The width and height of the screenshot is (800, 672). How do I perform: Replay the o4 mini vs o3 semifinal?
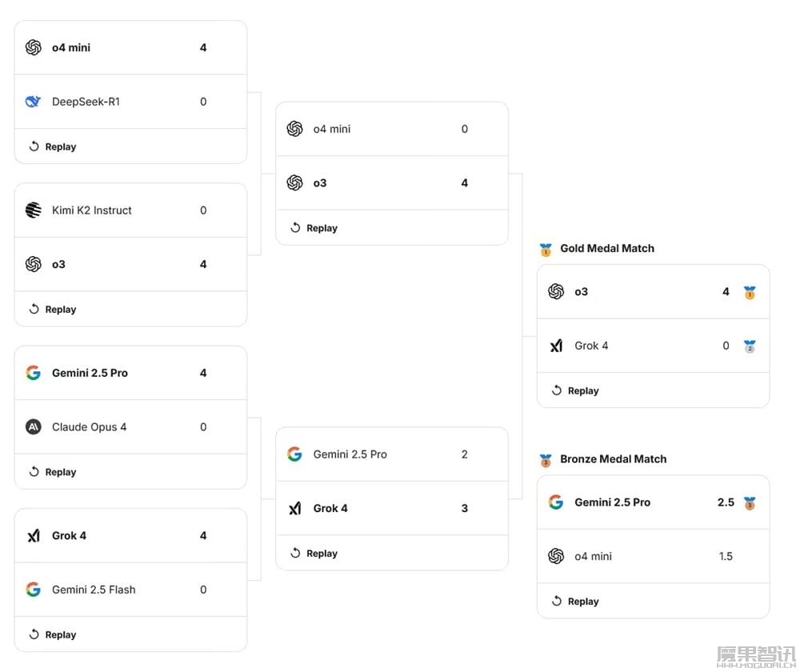[314, 228]
